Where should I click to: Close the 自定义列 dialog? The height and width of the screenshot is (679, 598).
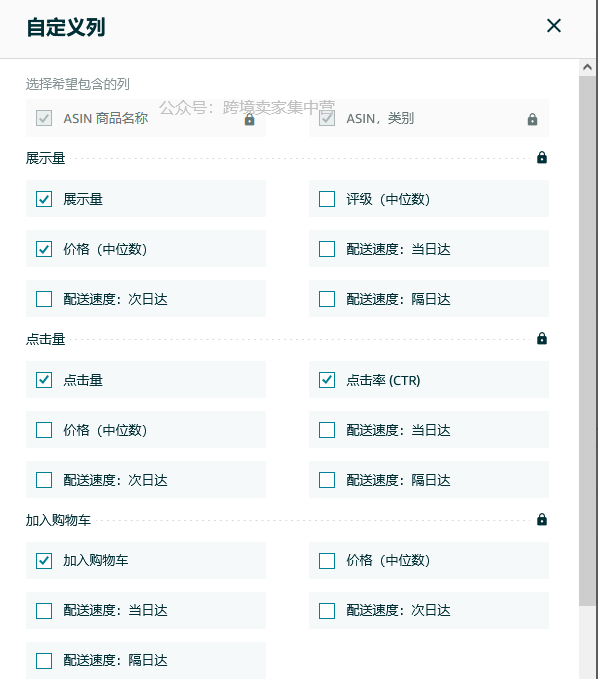[554, 26]
